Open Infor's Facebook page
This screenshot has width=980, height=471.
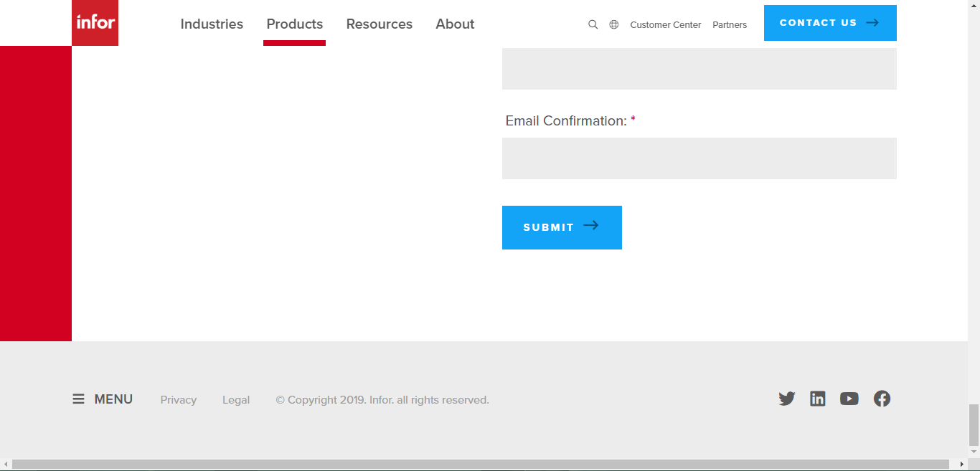[882, 399]
